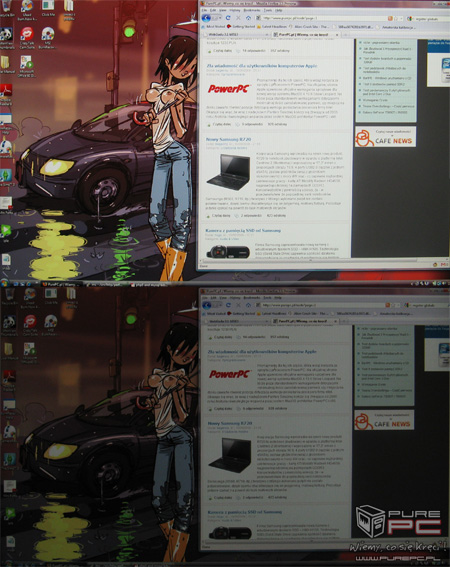Image resolution: width=450 pixels, height=567 pixels.
Task: Reload the page in the brighter screen browser
Action: pyautogui.click(x=228, y=18)
